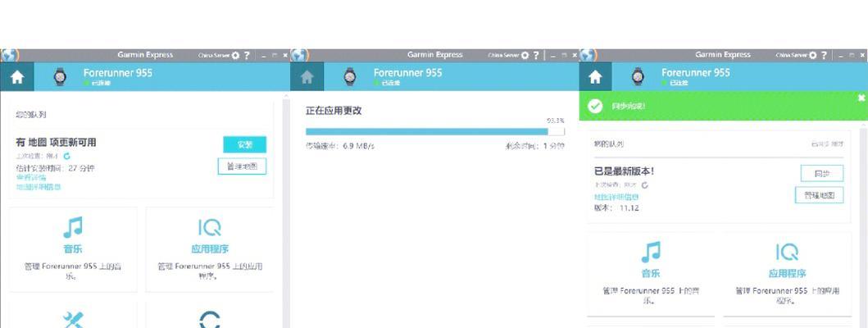Click 管理地图 in the right window
The image size is (868, 328).
820,195
